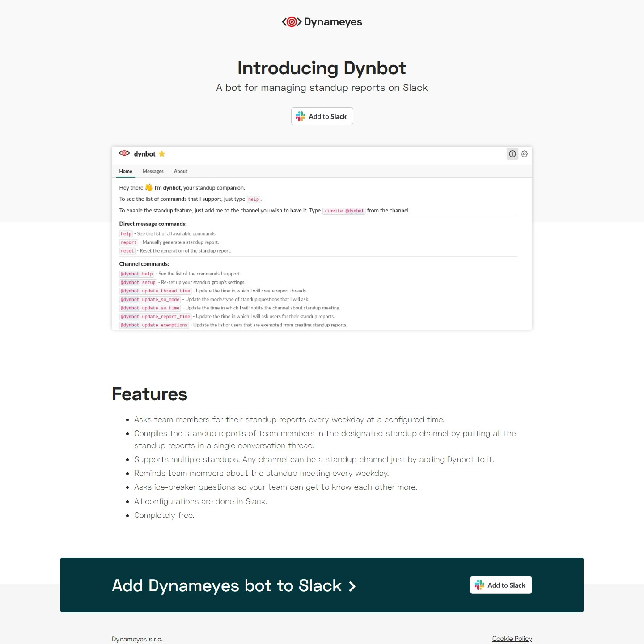Switch to the Home tab

[x=126, y=171]
